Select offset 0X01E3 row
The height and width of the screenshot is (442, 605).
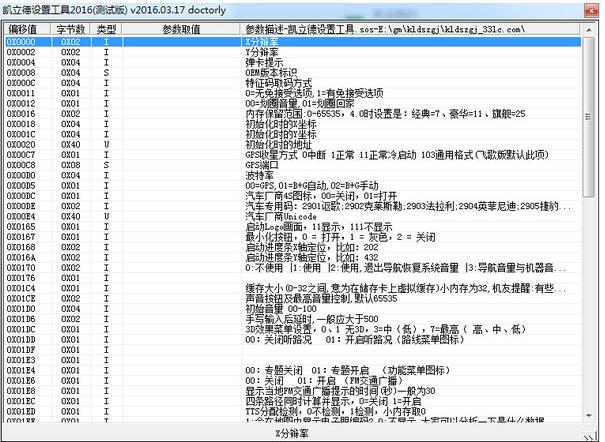click(x=292, y=360)
